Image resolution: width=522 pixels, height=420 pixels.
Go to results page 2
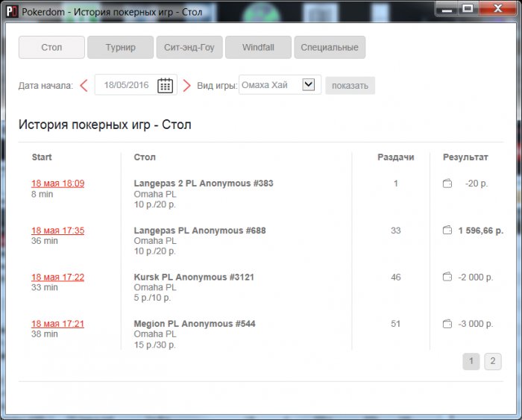point(493,361)
